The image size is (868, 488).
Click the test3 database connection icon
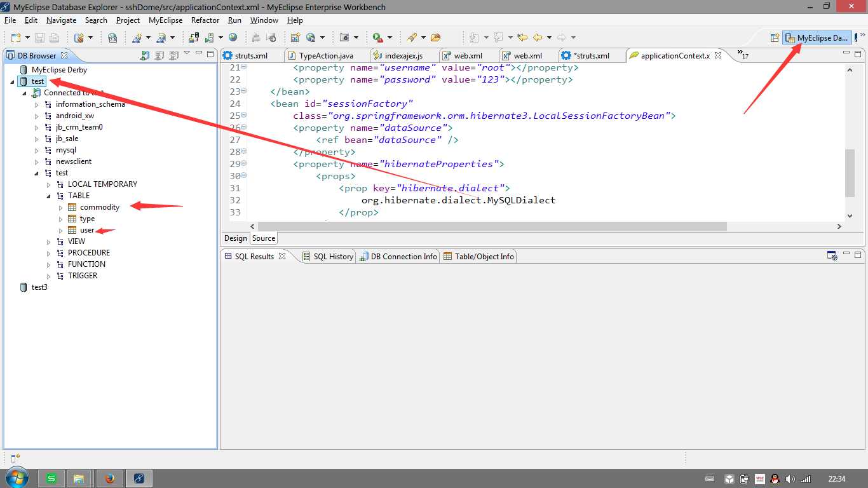[x=24, y=287]
